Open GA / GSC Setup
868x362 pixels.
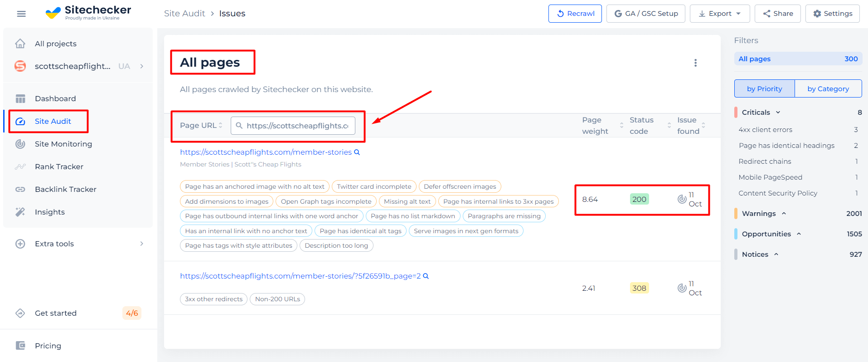point(645,14)
